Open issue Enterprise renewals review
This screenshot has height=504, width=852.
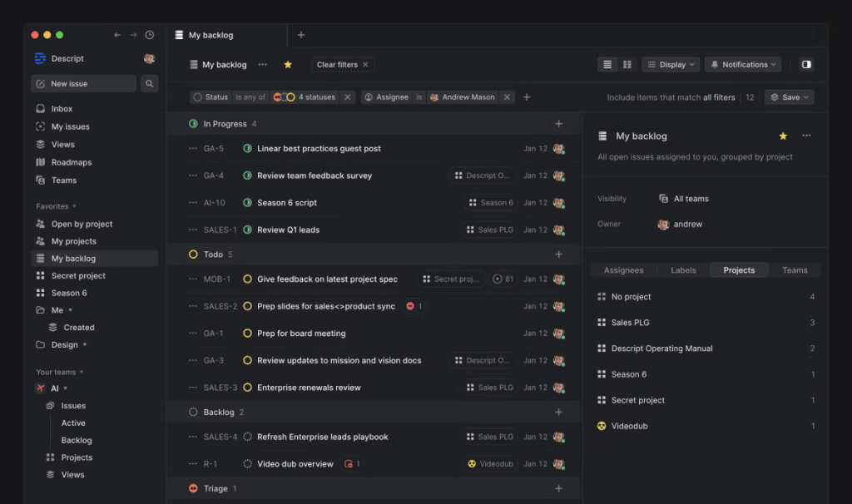310,388
